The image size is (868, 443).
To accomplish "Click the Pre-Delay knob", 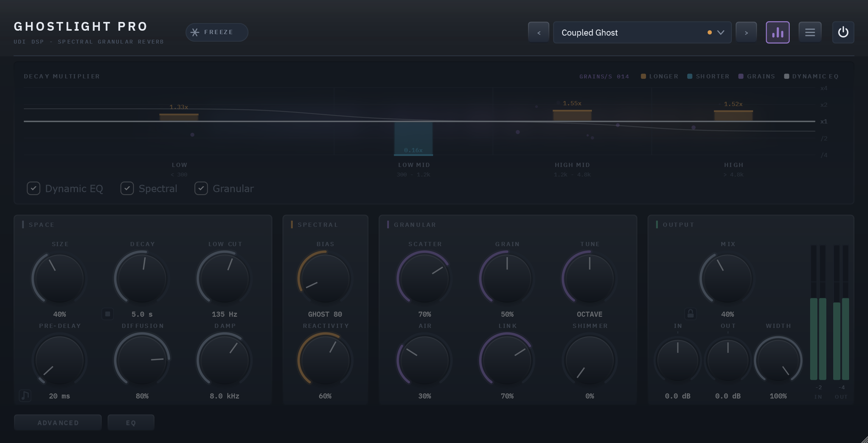I will (x=59, y=360).
